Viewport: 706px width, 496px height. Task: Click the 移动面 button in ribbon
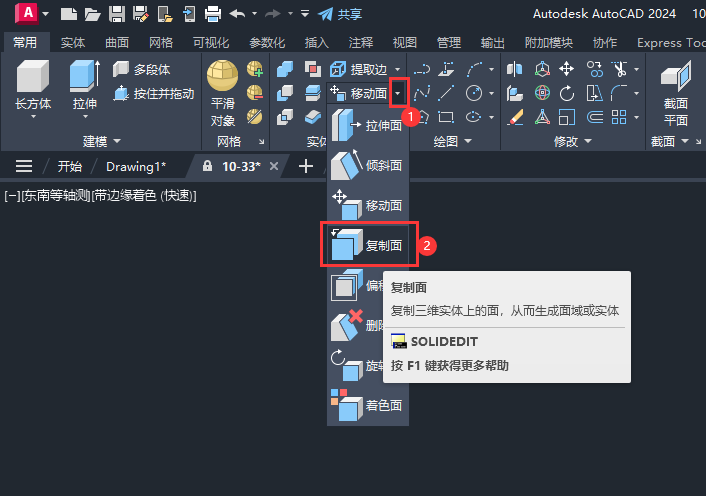[x=358, y=93]
